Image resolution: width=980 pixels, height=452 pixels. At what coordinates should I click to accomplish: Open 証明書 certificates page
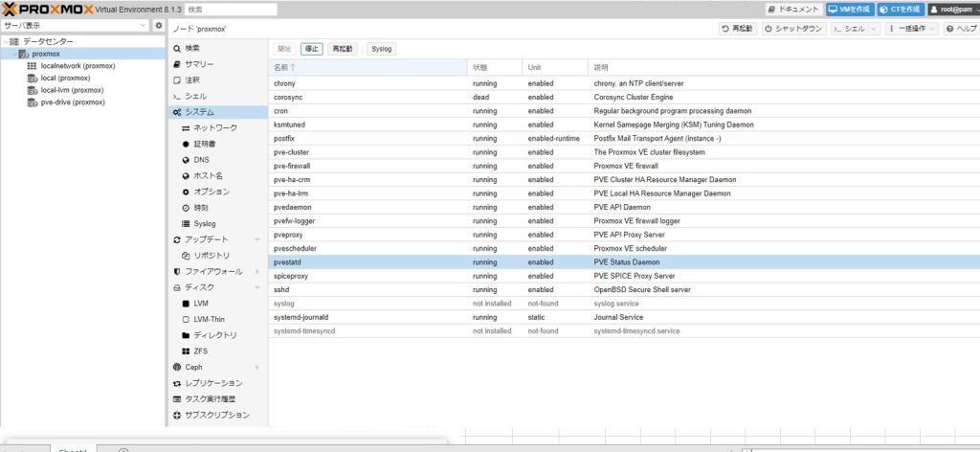(x=217, y=144)
